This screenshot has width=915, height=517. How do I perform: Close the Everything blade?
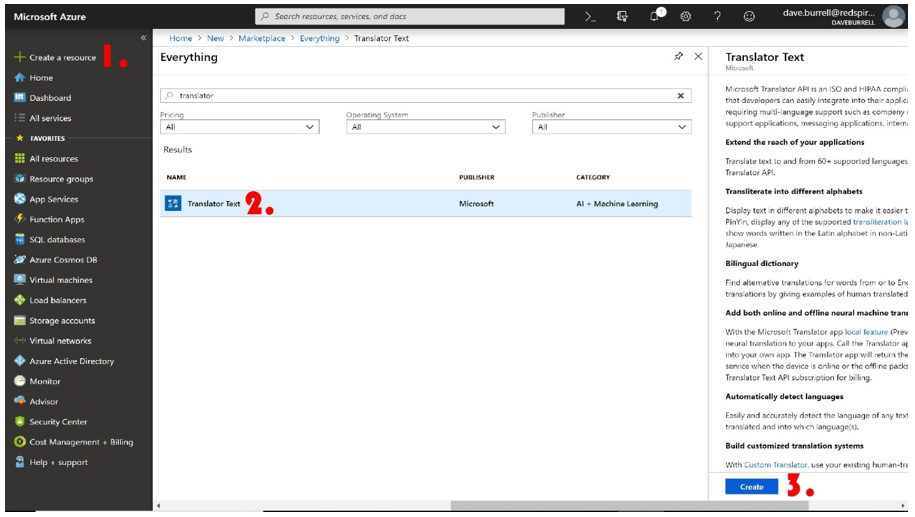tap(698, 57)
